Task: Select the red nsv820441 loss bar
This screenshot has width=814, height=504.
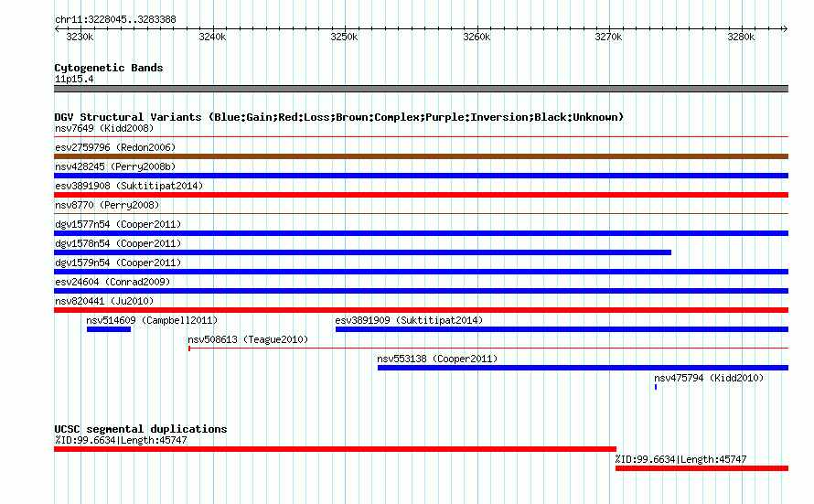Action: coord(421,310)
